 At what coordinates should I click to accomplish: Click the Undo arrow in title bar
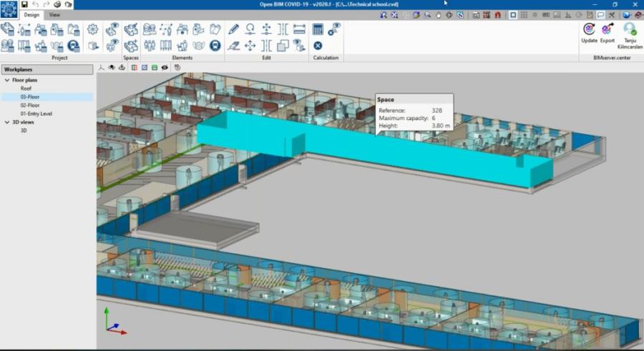click(36, 4)
